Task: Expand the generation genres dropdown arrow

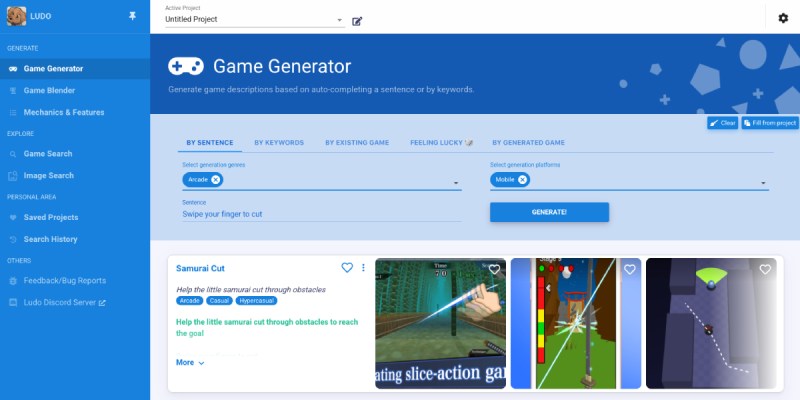Action: coord(456,183)
